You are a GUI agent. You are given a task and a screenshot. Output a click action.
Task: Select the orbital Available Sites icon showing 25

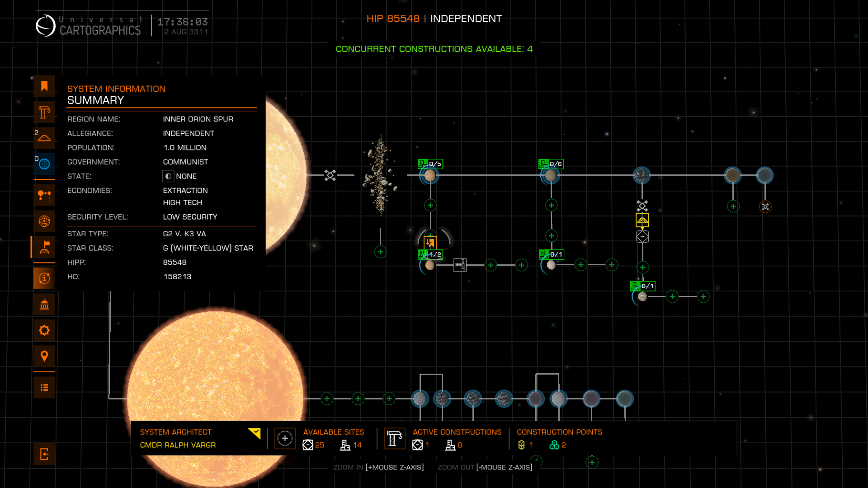[308, 445]
